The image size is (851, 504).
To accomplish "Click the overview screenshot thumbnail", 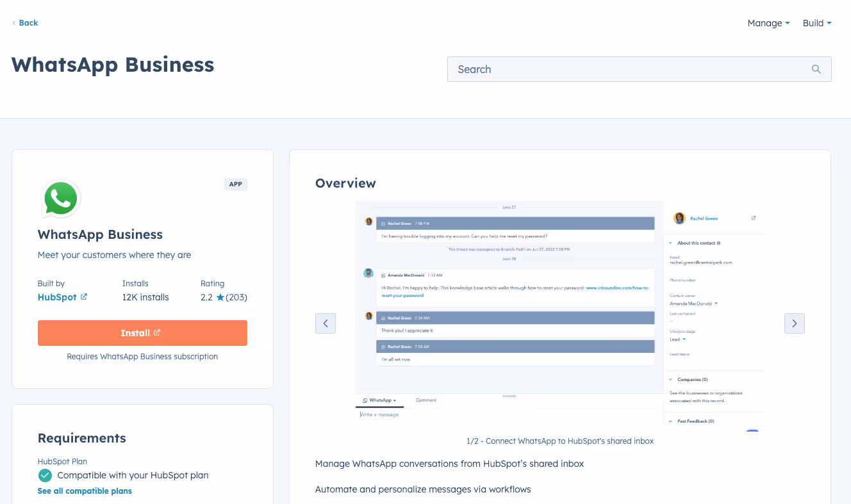I will tap(560, 316).
